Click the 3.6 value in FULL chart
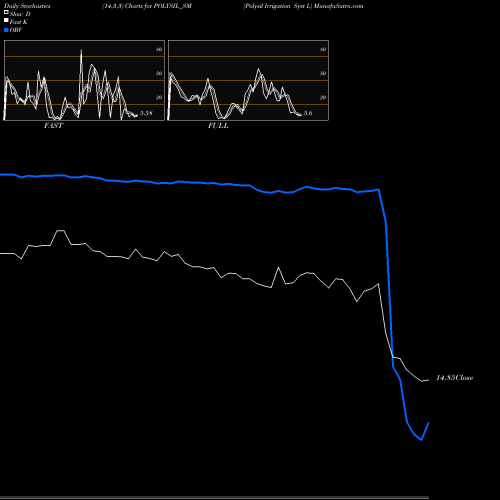500x500 pixels. click(x=308, y=113)
